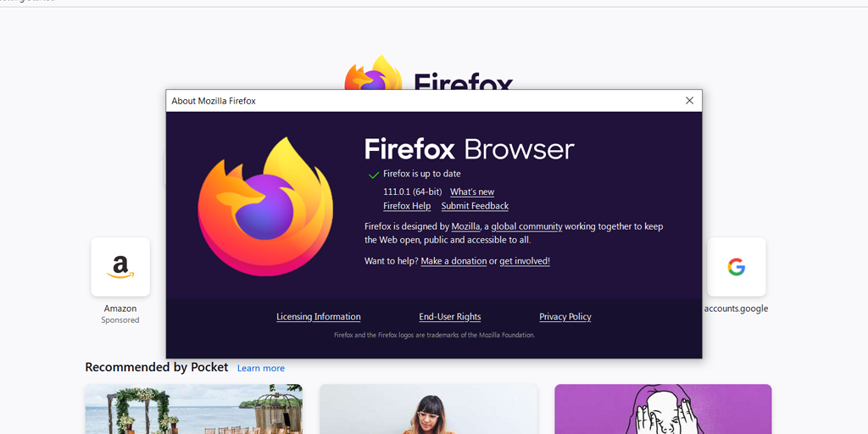Click the green up-to-date checkmark icon

(x=374, y=175)
